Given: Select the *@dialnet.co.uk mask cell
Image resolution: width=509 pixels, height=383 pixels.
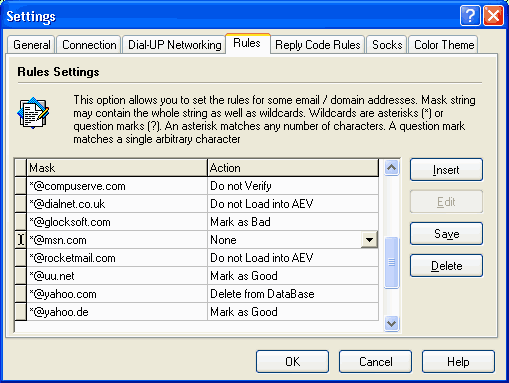Looking at the screenshot, I should click(117, 204).
